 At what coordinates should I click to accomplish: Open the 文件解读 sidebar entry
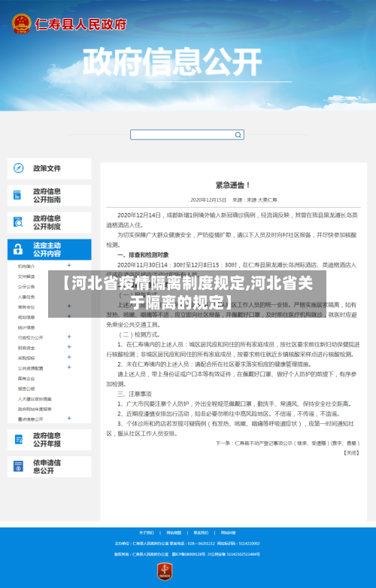click(26, 276)
